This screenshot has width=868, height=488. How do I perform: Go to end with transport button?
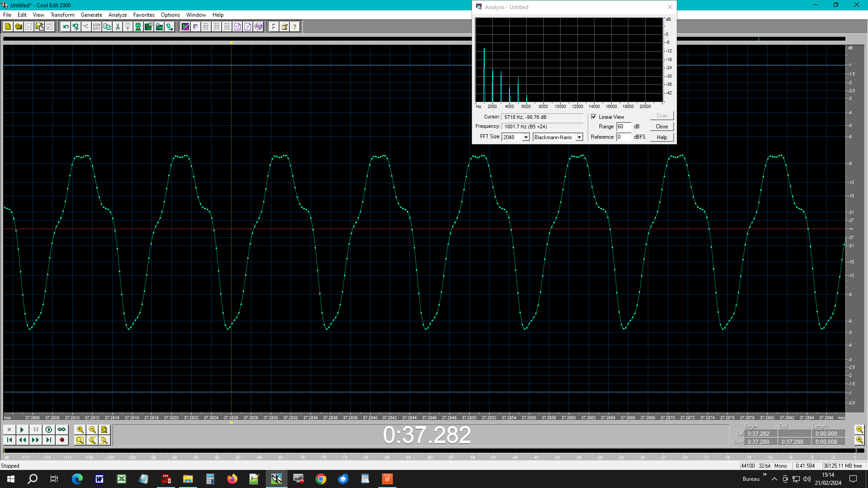48,440
